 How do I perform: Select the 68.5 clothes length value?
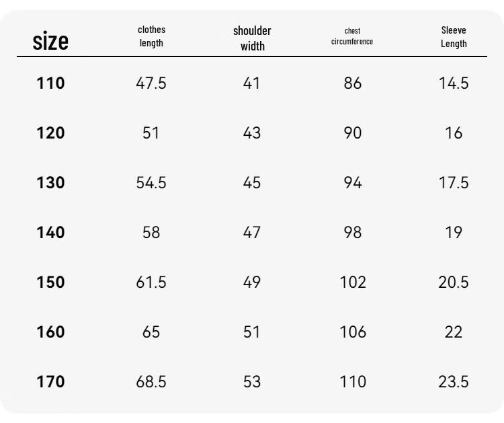point(151,381)
